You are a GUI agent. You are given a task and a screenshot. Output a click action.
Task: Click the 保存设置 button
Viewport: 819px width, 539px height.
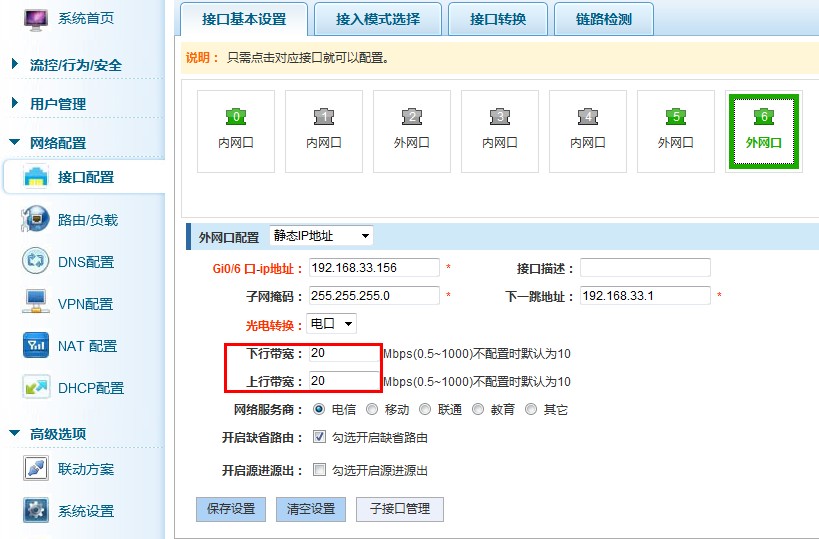231,509
